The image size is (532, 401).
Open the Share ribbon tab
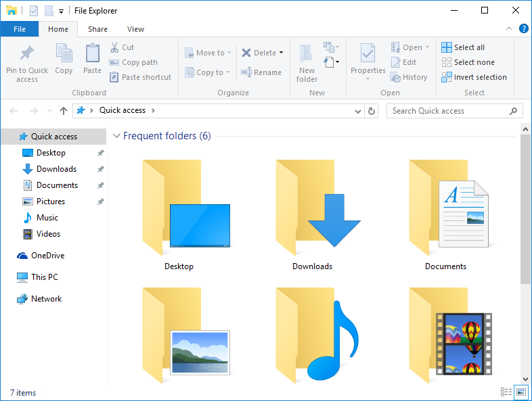click(97, 29)
